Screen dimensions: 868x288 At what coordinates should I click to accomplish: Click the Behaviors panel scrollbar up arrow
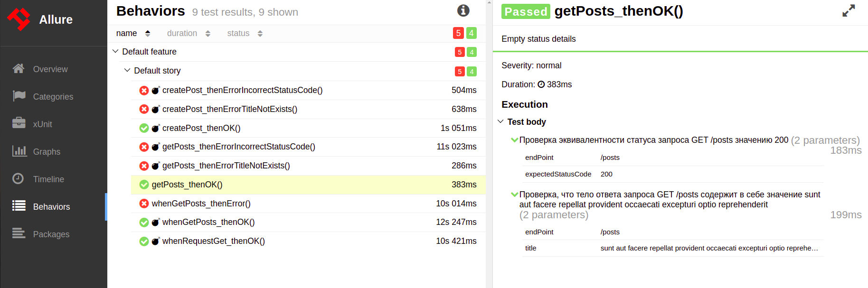(x=489, y=2)
